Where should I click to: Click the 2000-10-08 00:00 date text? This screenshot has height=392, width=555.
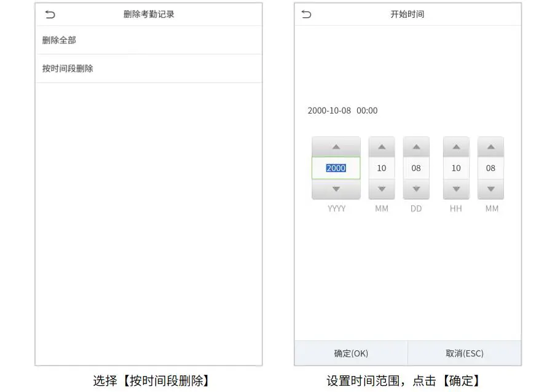click(x=342, y=111)
